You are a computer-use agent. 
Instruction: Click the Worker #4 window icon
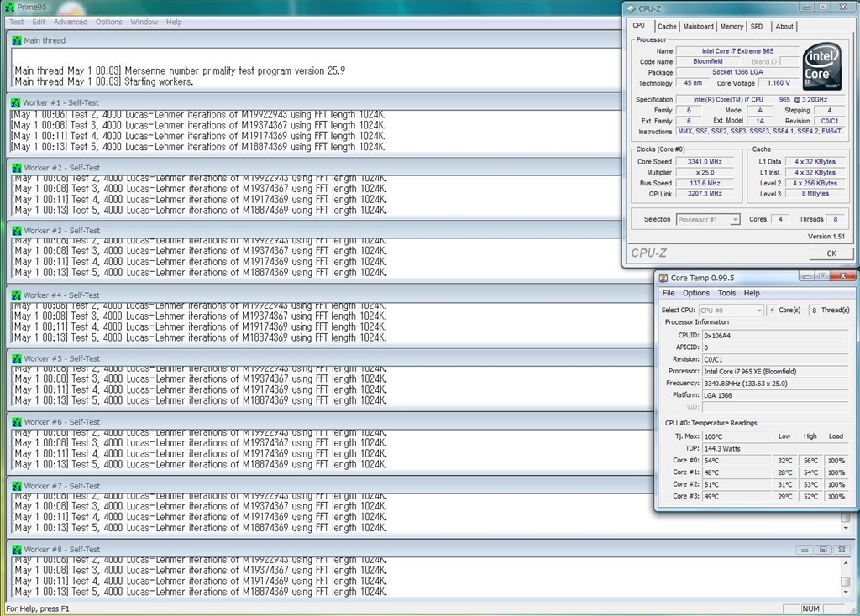coord(16,295)
